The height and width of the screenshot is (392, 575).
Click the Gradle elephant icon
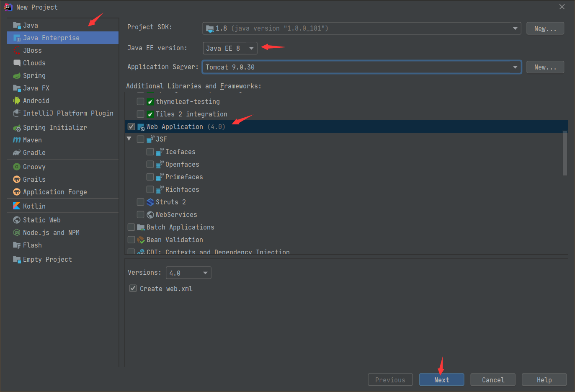click(x=17, y=152)
